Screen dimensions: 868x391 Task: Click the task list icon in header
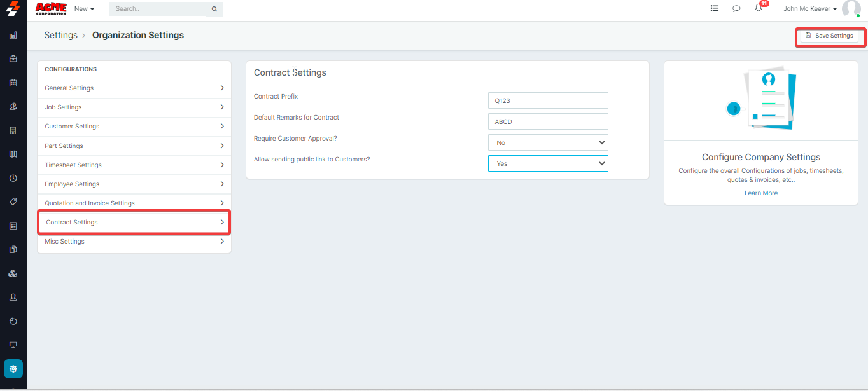click(x=715, y=9)
